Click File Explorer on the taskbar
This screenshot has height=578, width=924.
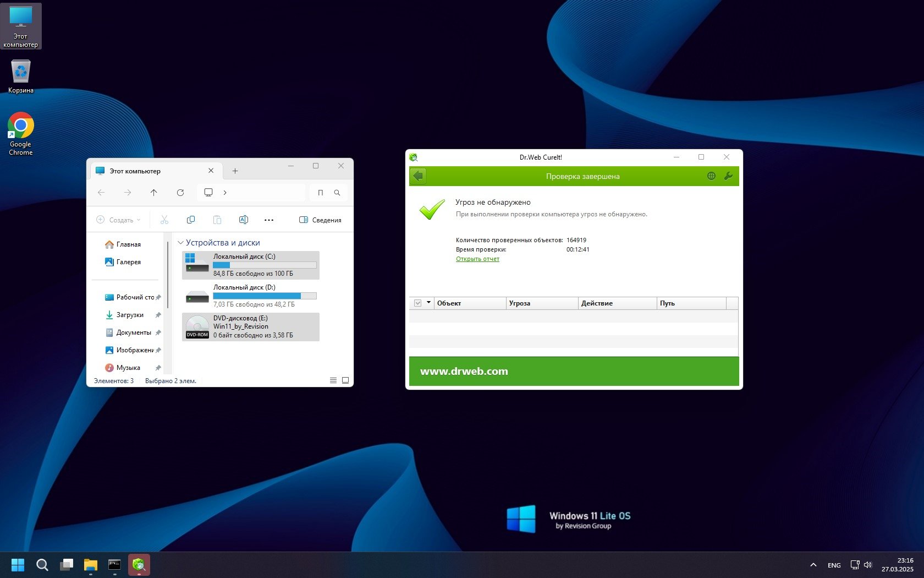pos(91,565)
